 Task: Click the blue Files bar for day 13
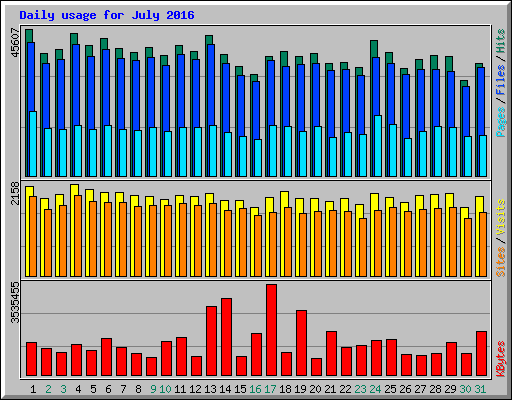(x=211, y=85)
